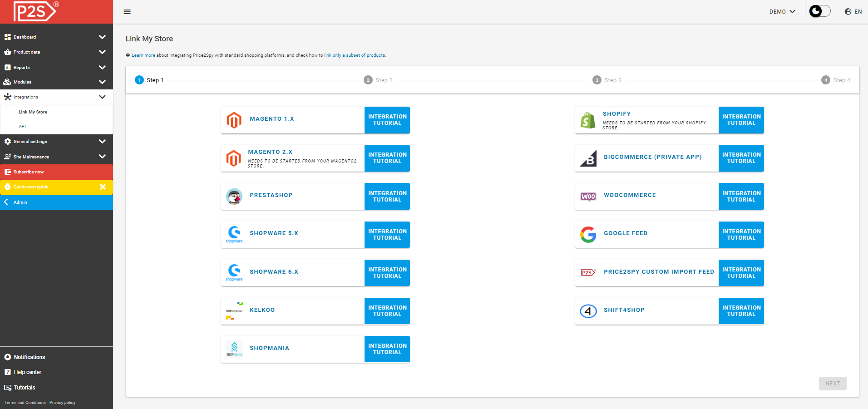Click the Shopify bag logo icon
The image size is (868, 409).
point(588,120)
